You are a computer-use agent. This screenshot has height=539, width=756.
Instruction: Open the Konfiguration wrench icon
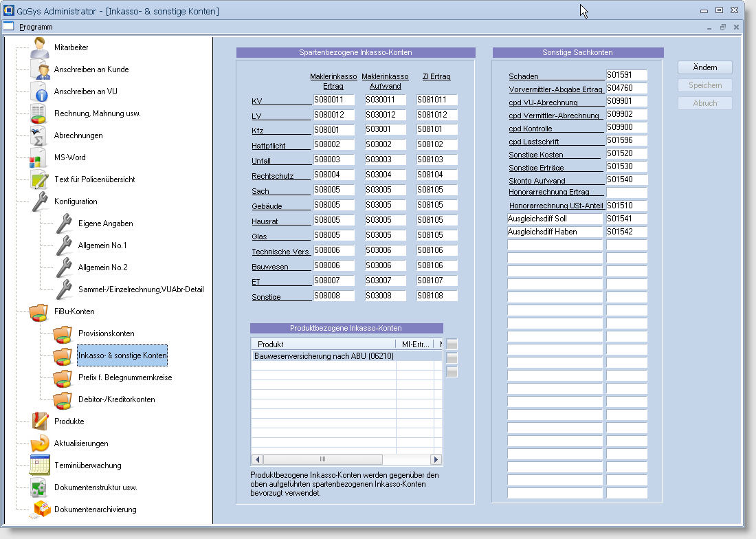(x=39, y=202)
